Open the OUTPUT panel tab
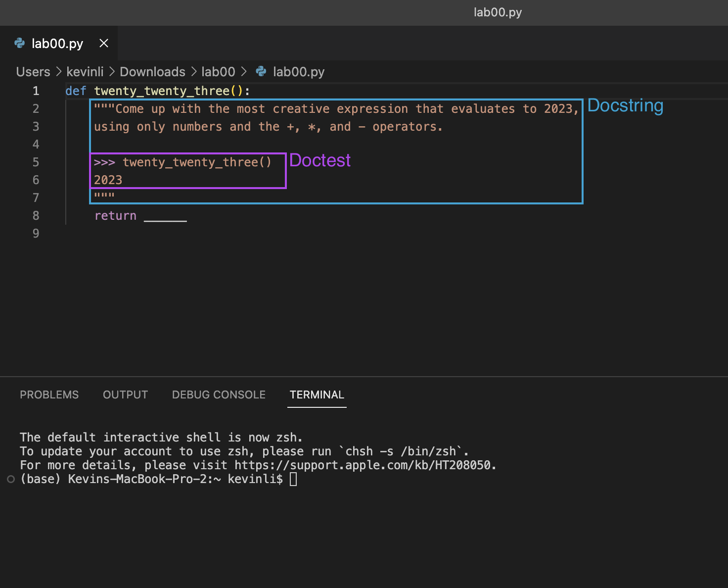Image resolution: width=728 pixels, height=588 pixels. click(125, 394)
